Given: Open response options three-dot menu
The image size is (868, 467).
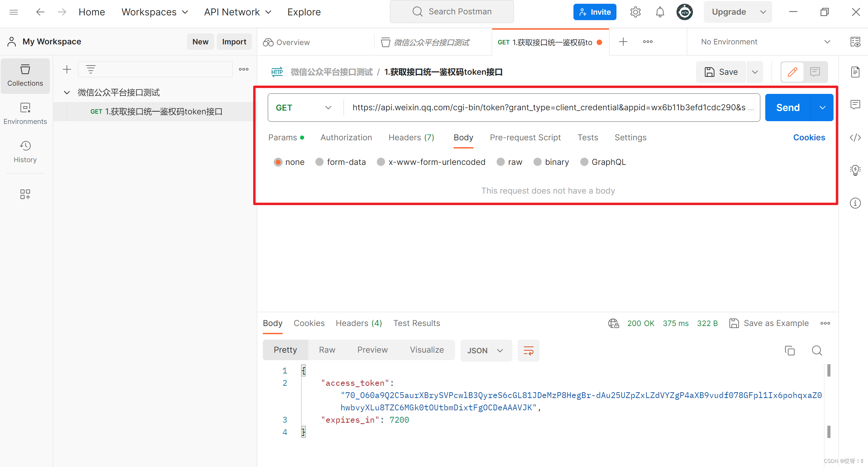Looking at the screenshot, I should coord(825,323).
